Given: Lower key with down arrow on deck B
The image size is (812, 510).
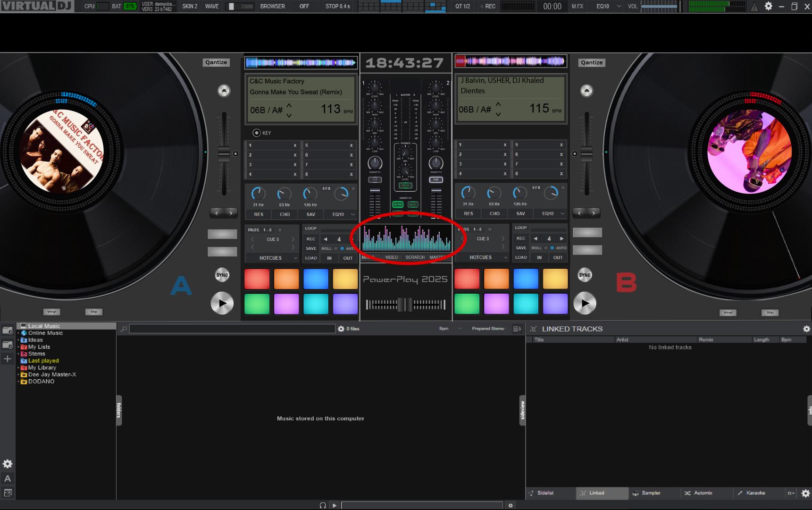Looking at the screenshot, I should coord(498,114).
